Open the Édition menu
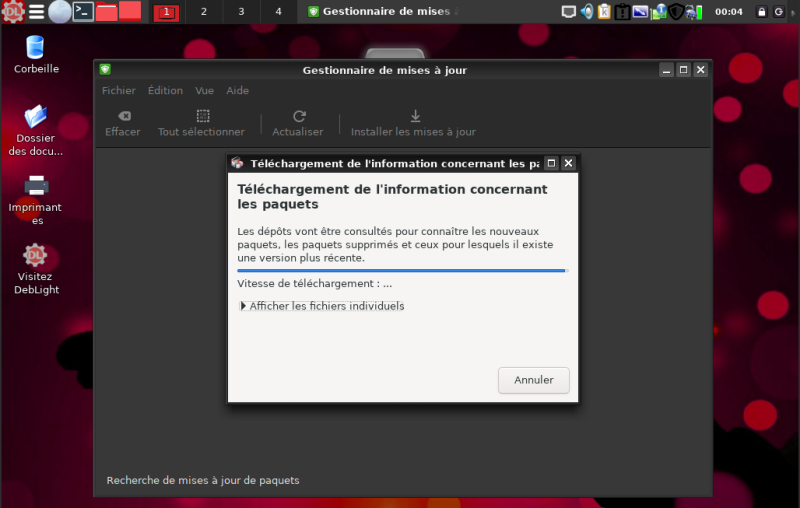The width and height of the screenshot is (800, 508). pos(165,91)
